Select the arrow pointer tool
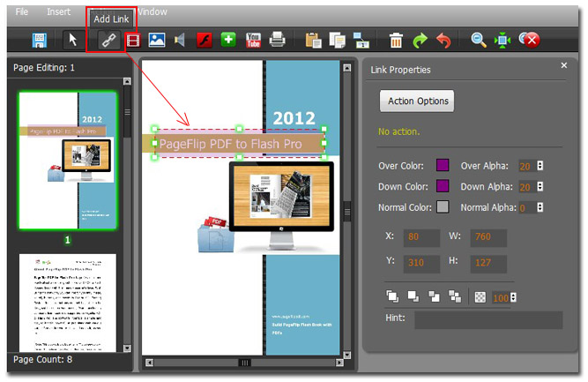The width and height of the screenshot is (588, 382). 73,40
